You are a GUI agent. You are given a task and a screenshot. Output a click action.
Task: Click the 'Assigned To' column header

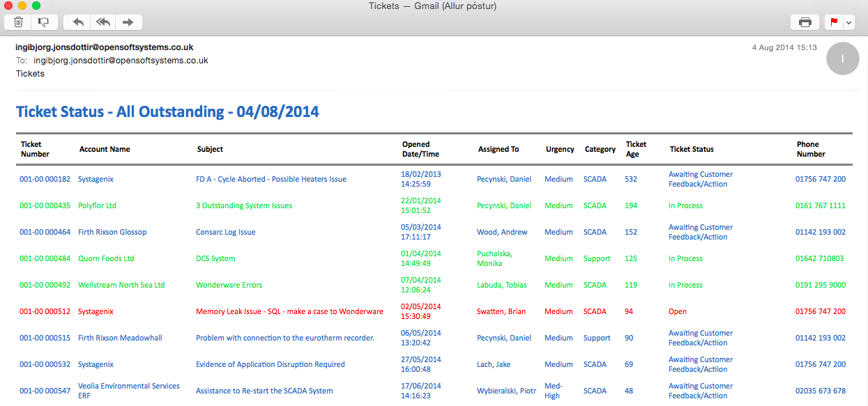pyautogui.click(x=498, y=149)
